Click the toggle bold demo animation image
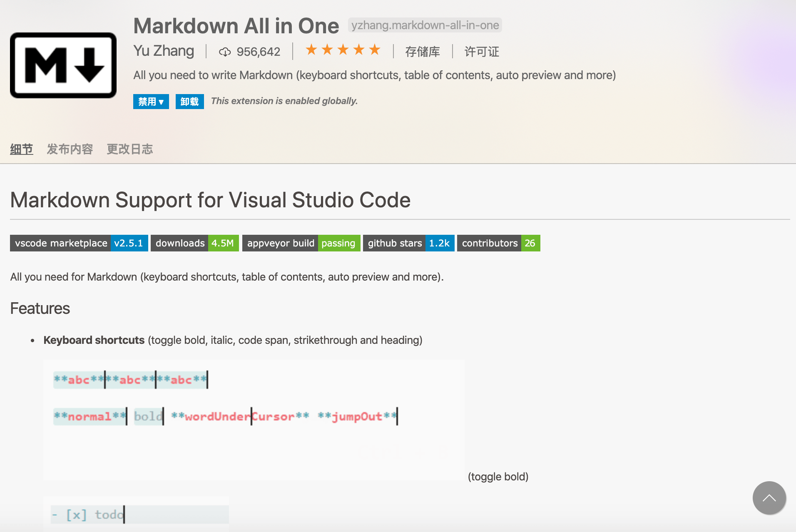Screen dimensions: 796x532 254,420
